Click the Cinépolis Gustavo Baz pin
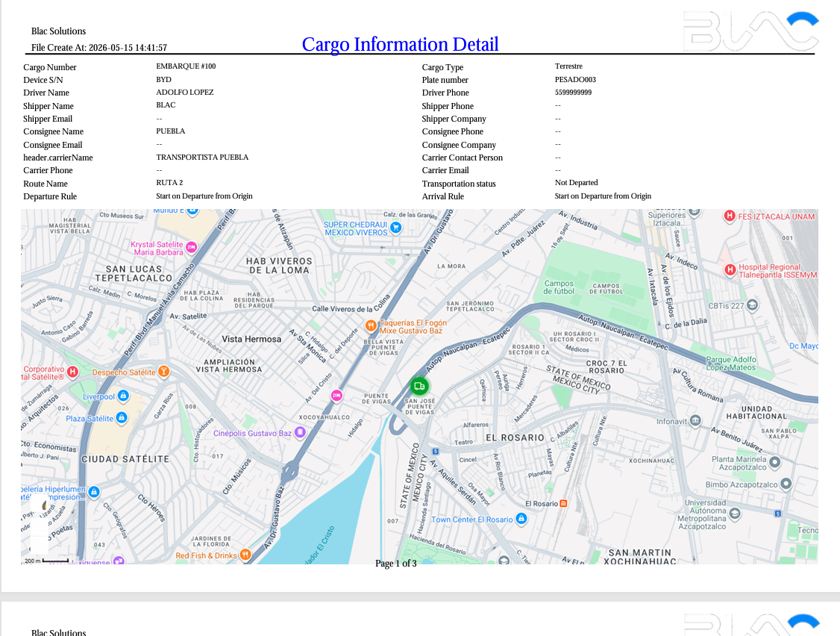The image size is (840, 636). pos(301,431)
